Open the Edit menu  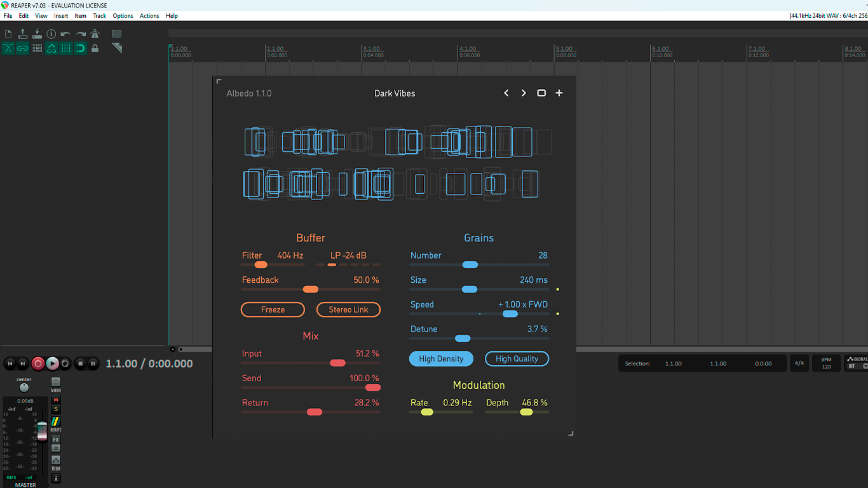pos(24,15)
